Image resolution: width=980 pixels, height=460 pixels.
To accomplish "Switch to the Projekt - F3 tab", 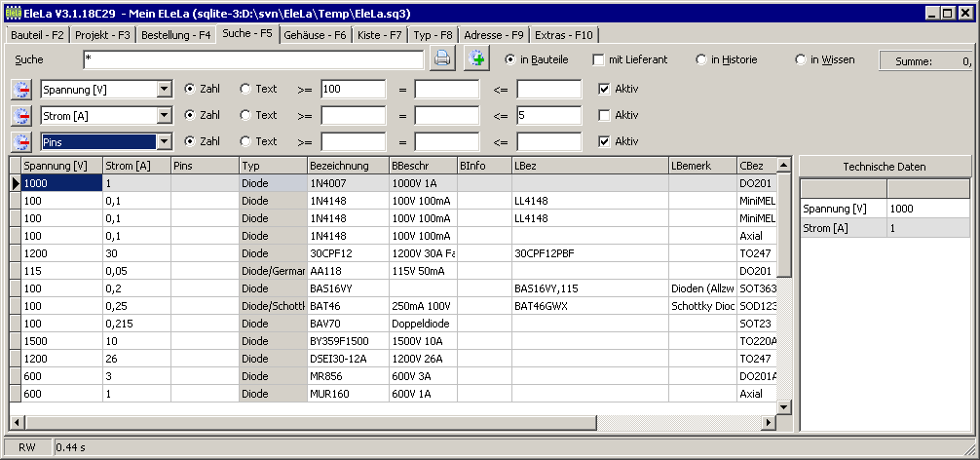I will (102, 36).
